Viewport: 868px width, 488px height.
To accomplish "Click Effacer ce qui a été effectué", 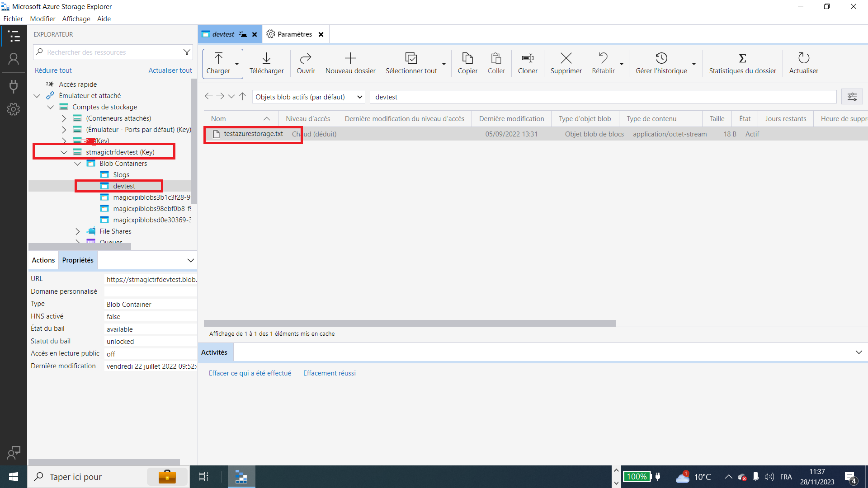I will [x=250, y=373].
